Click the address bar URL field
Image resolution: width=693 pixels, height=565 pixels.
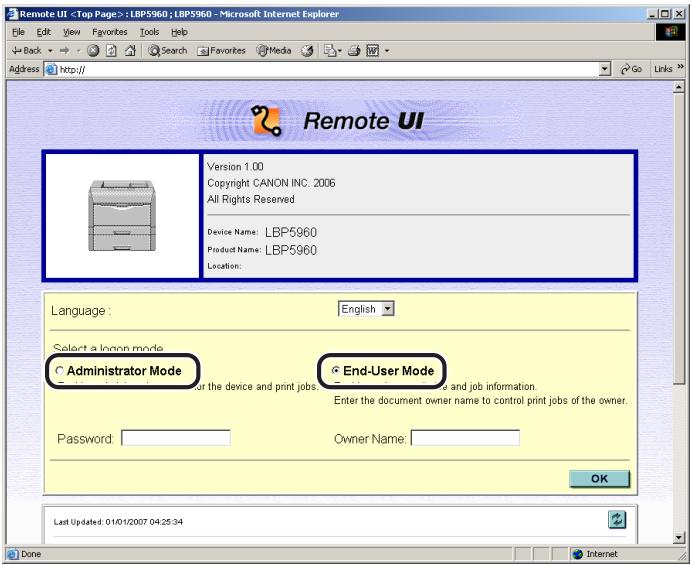pyautogui.click(x=328, y=69)
